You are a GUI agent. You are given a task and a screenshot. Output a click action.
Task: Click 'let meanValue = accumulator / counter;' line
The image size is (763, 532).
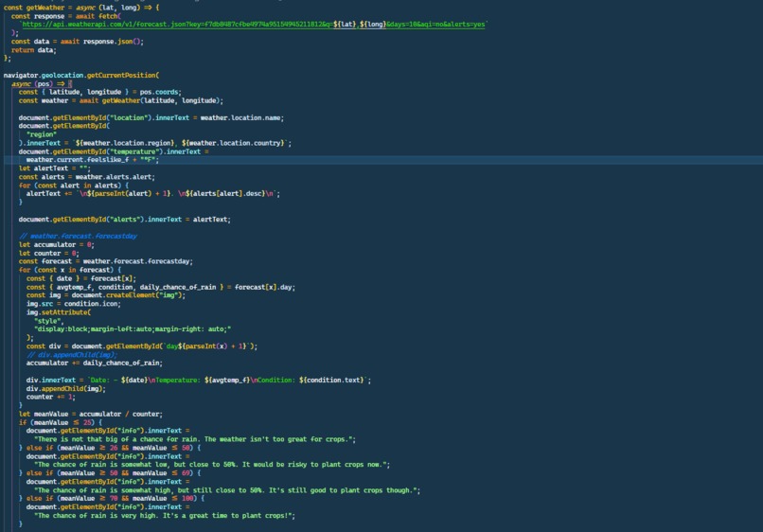pyautogui.click(x=91, y=415)
